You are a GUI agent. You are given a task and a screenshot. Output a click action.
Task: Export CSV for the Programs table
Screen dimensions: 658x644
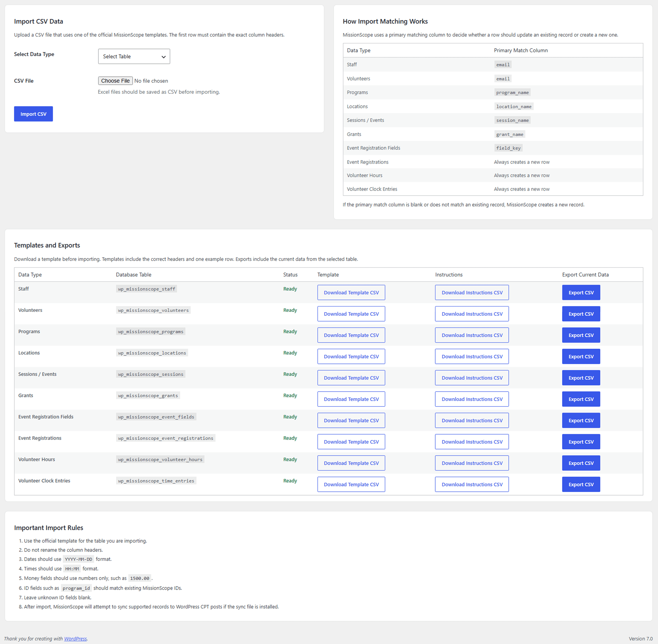tap(581, 335)
